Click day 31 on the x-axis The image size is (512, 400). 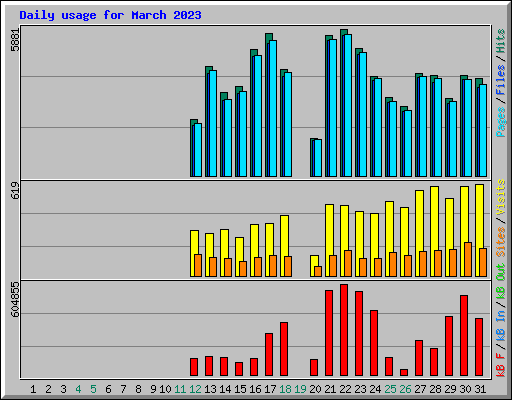[480, 389]
